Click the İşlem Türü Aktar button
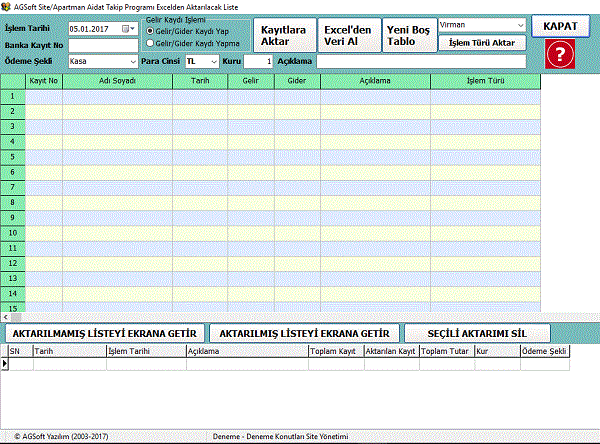 (482, 44)
